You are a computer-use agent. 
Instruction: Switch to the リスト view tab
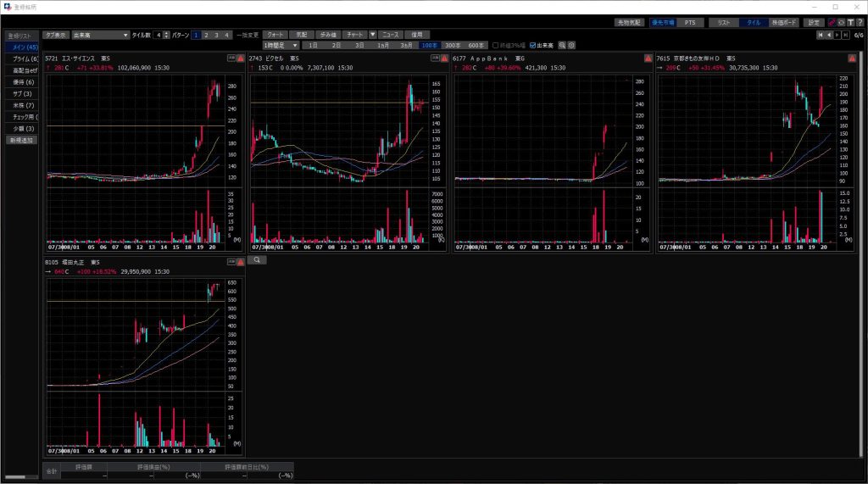pos(723,22)
